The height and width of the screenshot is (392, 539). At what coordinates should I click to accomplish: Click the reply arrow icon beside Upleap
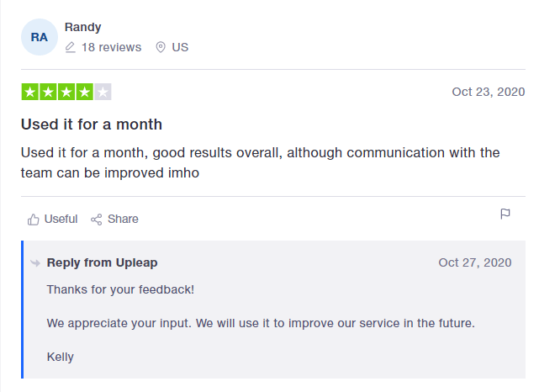35,263
